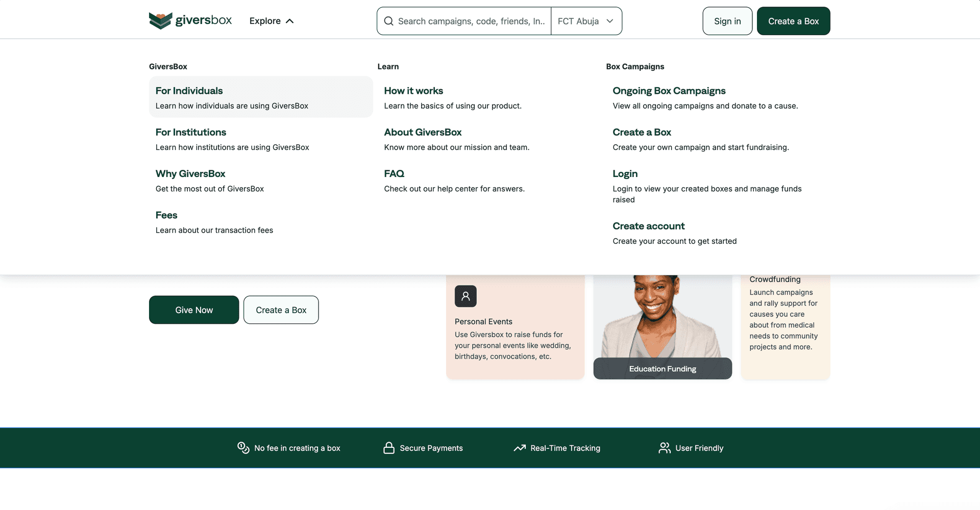The width and height of the screenshot is (980, 510).
Task: Click the coins icon for no fee
Action: (243, 448)
